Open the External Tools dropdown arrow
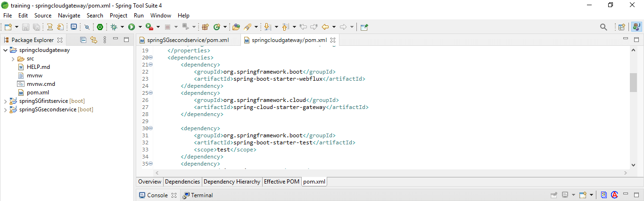Screen dimensions: 644x201 click(x=158, y=27)
